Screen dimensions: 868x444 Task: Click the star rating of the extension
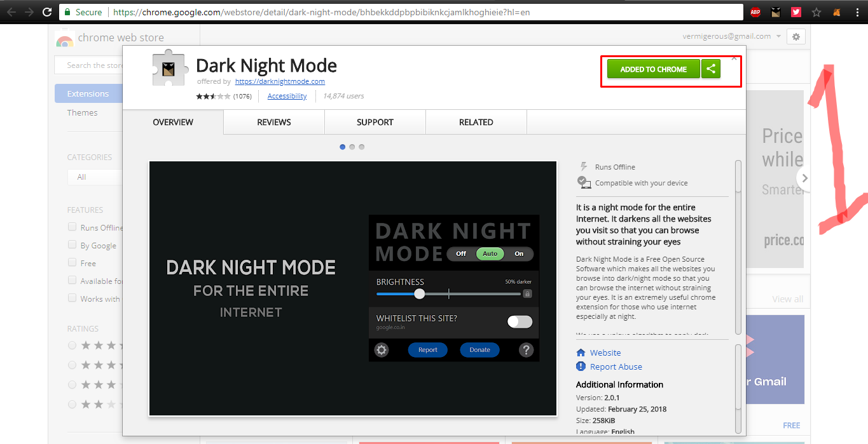[213, 97]
